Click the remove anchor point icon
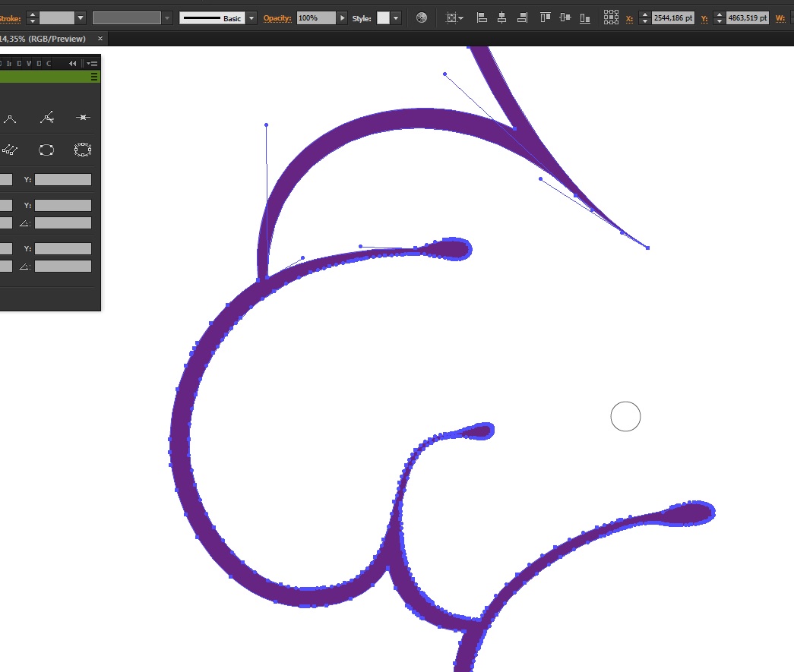This screenshot has height=672, width=794. point(83,118)
